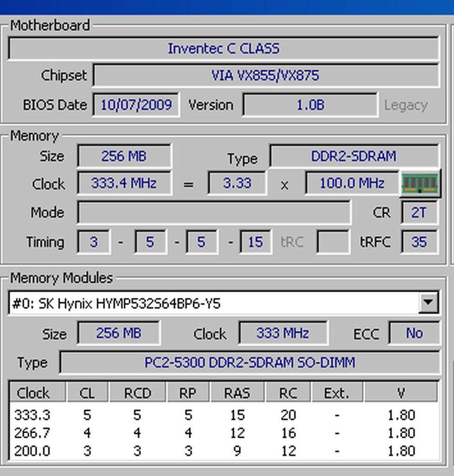Click the empty Mode field

[214, 212]
